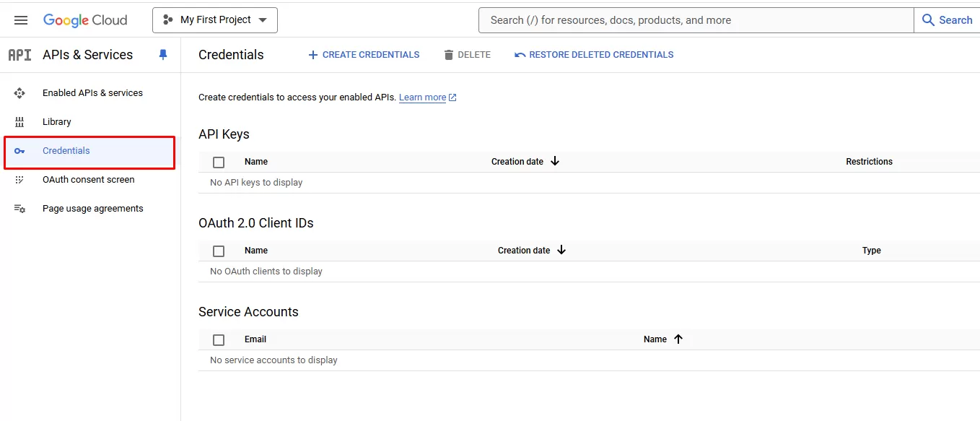Screen dimensions: 980x421
Task: Open the Learn more link
Action: (422, 97)
